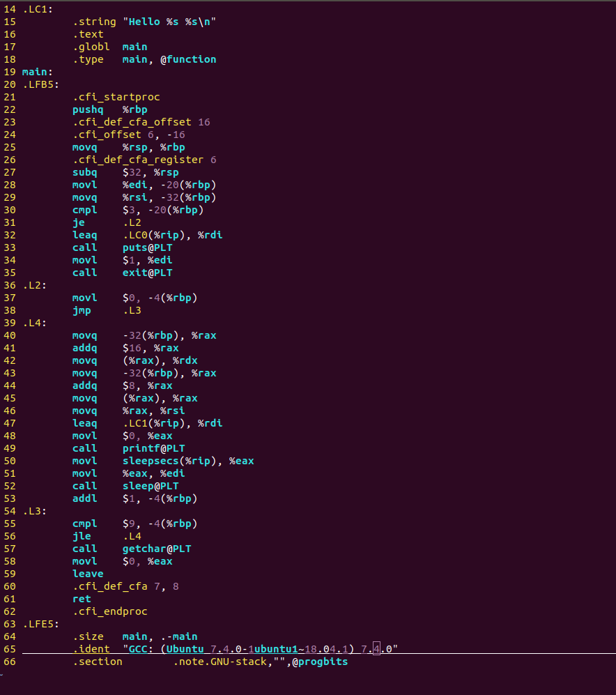
Task: Click the jle .L4 instruction
Action: pos(107,536)
